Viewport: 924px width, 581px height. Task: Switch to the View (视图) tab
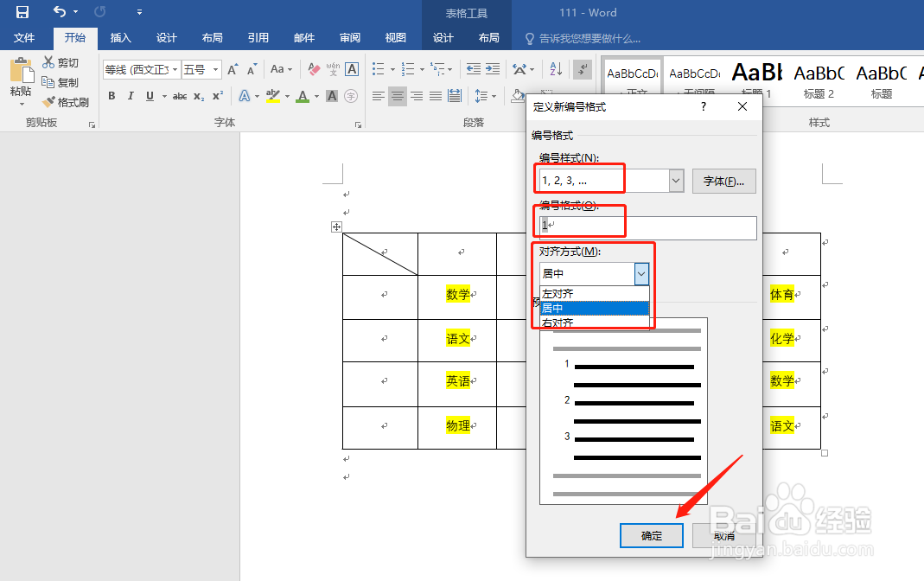(395, 38)
